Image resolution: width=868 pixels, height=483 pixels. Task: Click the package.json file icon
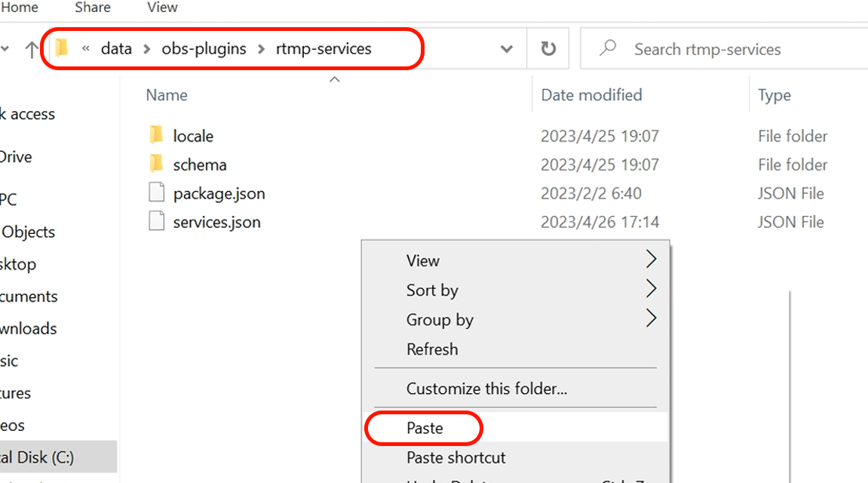click(156, 193)
